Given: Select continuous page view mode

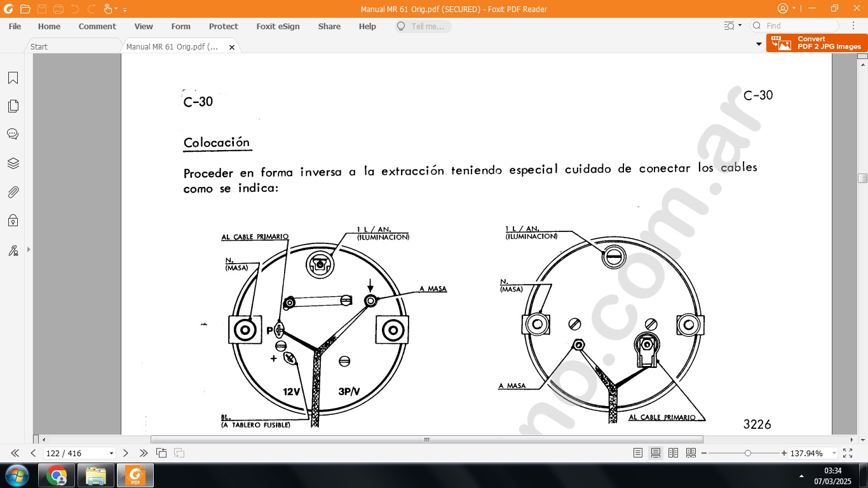Looking at the screenshot, I should point(656,453).
